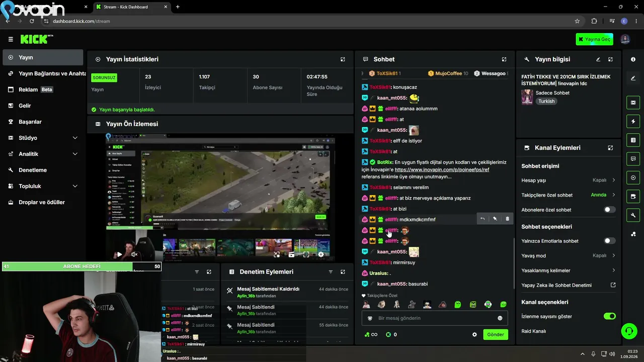Open Başarılar in the sidebar

pyautogui.click(x=43, y=122)
